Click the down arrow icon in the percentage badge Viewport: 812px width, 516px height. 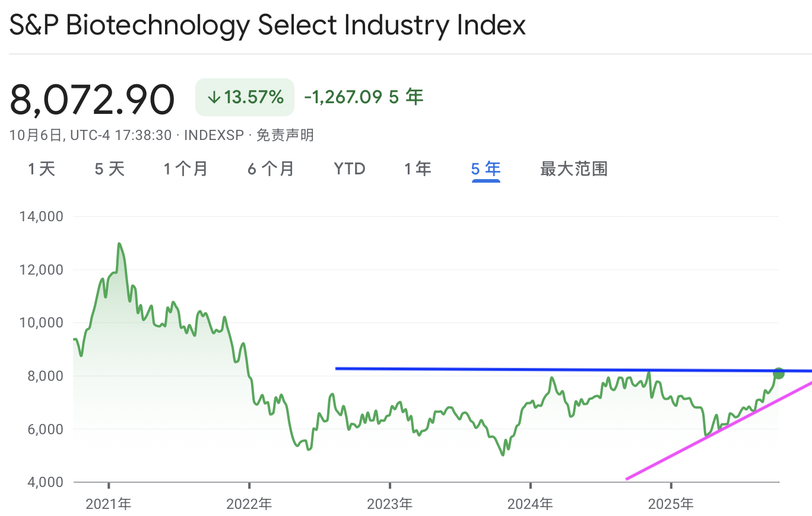(214, 97)
